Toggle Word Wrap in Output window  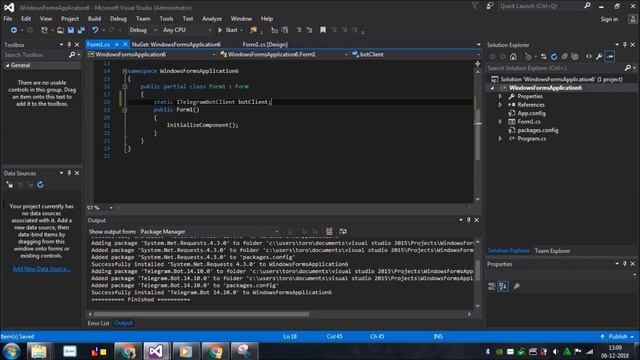click(x=343, y=231)
